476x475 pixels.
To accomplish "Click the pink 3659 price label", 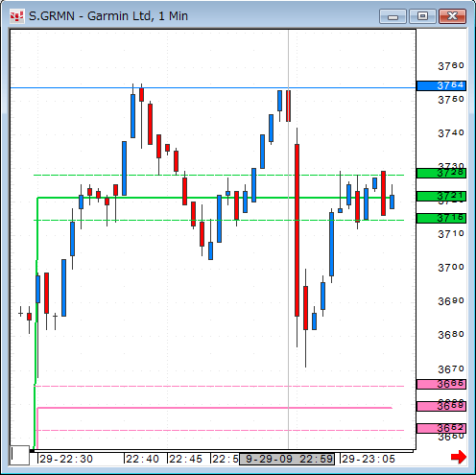I will click(441, 406).
